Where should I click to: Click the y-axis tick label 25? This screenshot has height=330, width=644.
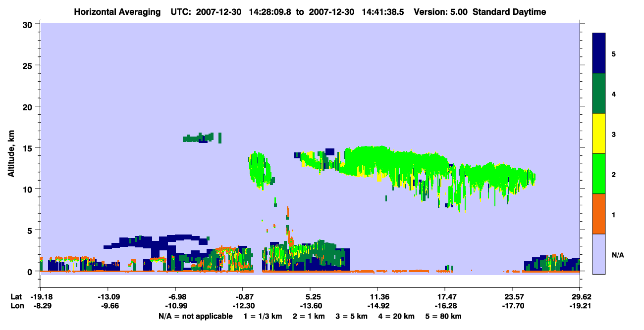click(x=29, y=65)
